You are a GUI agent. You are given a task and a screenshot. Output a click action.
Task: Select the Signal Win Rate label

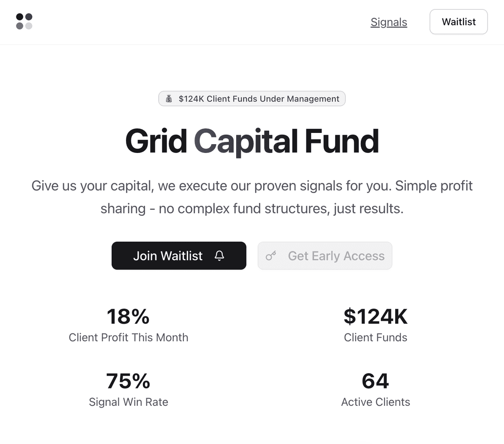(128, 402)
